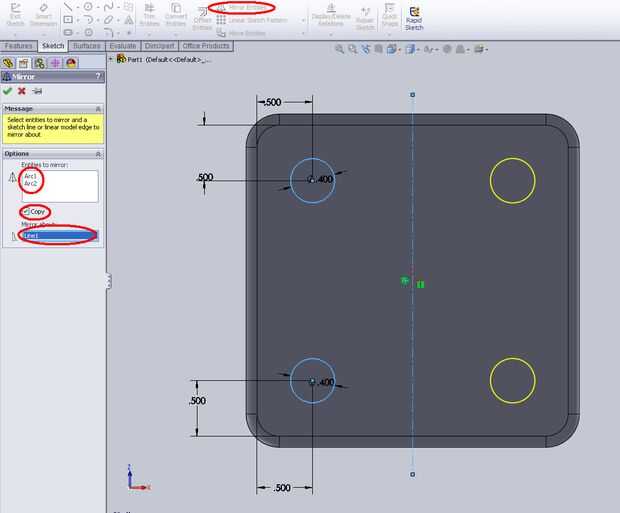This screenshot has height=513, width=620.
Task: Click the Mirror Entities command
Action: click(x=242, y=8)
